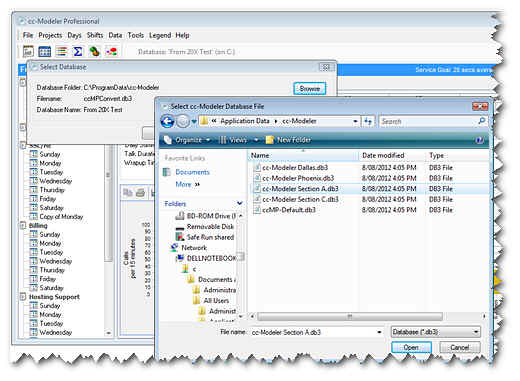Select Safe Run shared folder

[210, 237]
